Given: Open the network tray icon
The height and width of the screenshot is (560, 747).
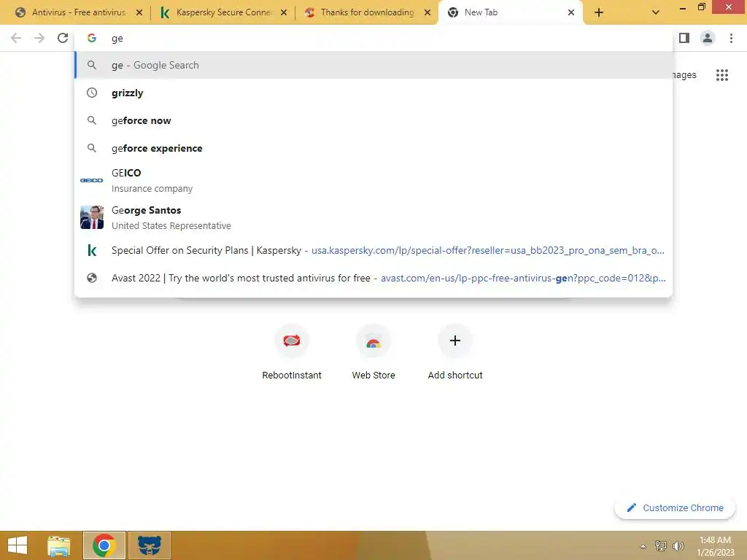Looking at the screenshot, I should 661,546.
